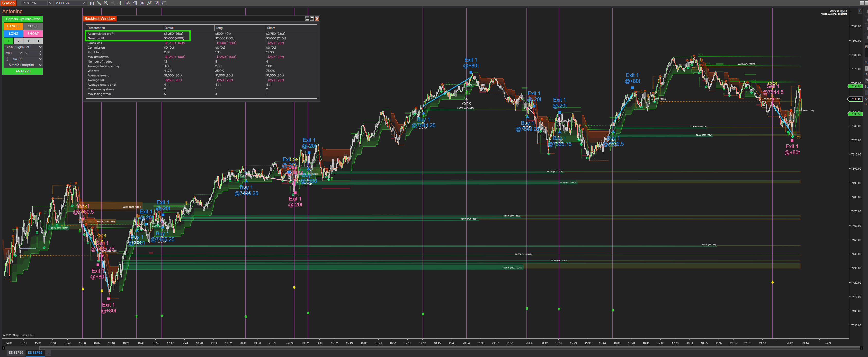The width and height of the screenshot is (868, 357).
Task: Click the horizontal chart scrollbar thumb
Action: pos(450,348)
